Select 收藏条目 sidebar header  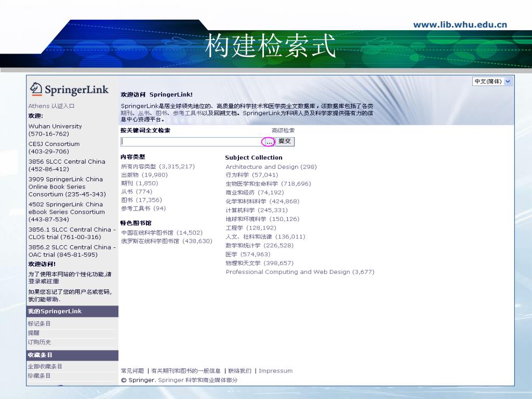[x=72, y=355]
